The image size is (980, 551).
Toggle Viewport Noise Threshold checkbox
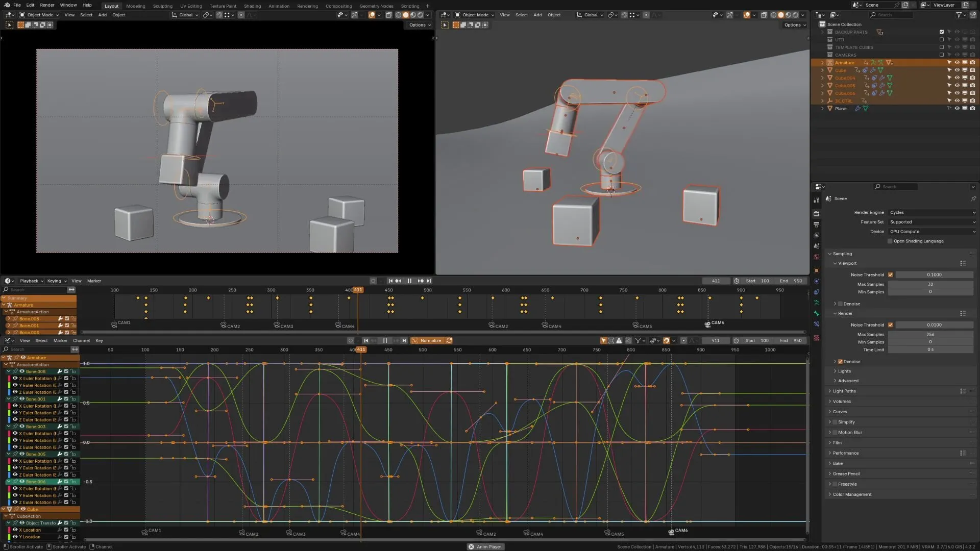tap(890, 274)
